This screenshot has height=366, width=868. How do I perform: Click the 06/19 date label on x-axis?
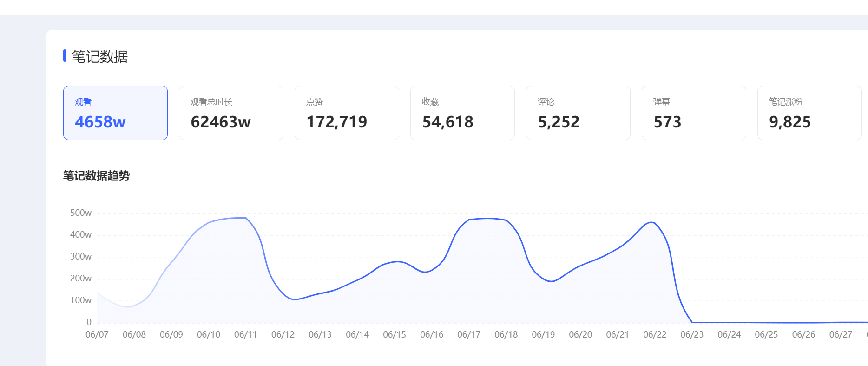coord(543,335)
